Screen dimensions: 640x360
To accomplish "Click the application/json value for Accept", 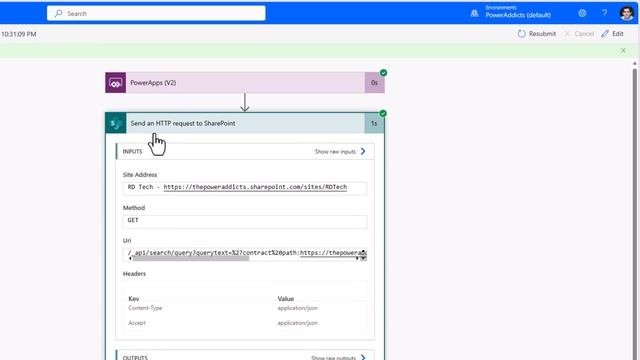I will [x=298, y=323].
